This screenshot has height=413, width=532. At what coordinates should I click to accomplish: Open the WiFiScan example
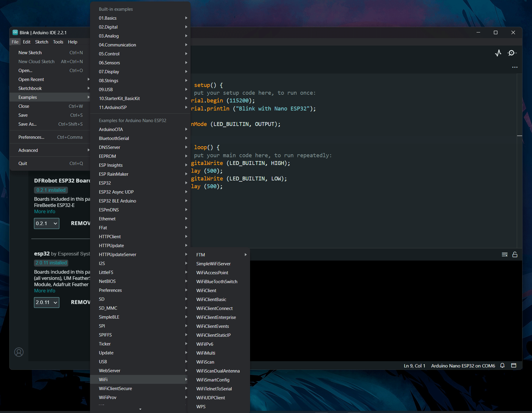219,362
